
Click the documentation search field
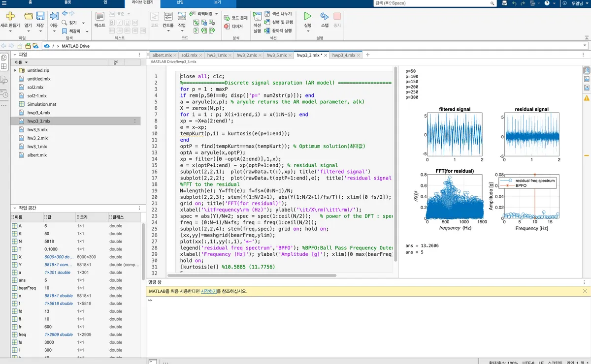[433, 3]
